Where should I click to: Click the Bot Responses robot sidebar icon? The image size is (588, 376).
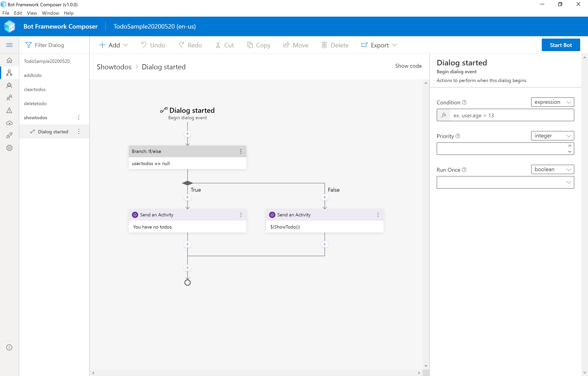(9, 85)
